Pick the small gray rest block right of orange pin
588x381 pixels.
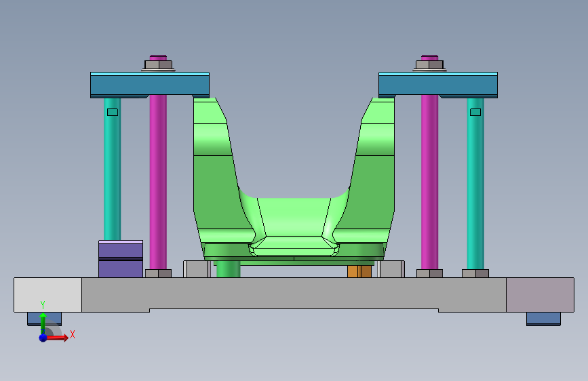tap(391, 269)
